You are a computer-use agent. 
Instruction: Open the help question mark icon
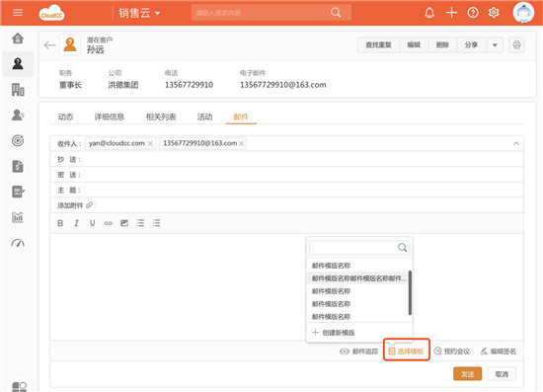click(473, 13)
